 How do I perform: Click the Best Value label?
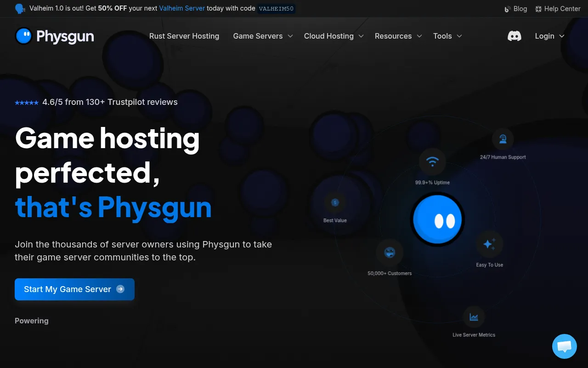point(335,220)
